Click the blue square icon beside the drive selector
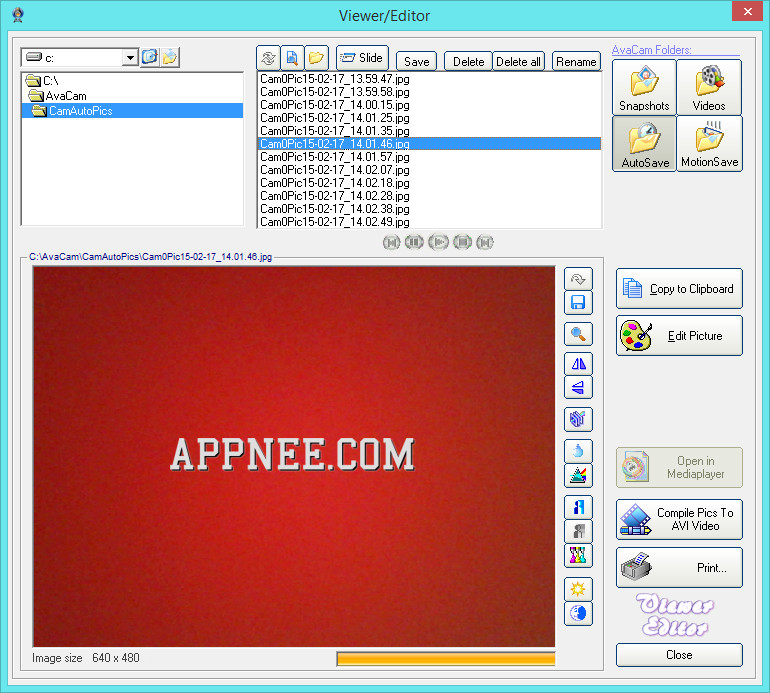This screenshot has width=770, height=693. (150, 57)
